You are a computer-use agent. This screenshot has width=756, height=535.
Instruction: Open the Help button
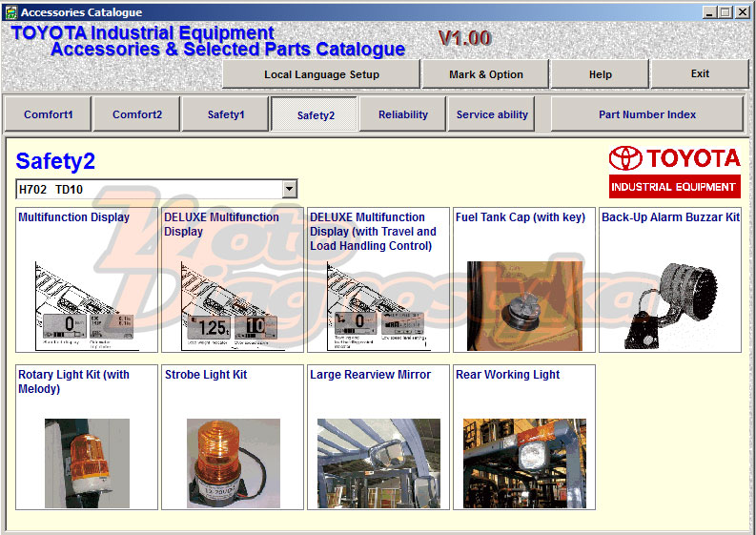click(600, 74)
